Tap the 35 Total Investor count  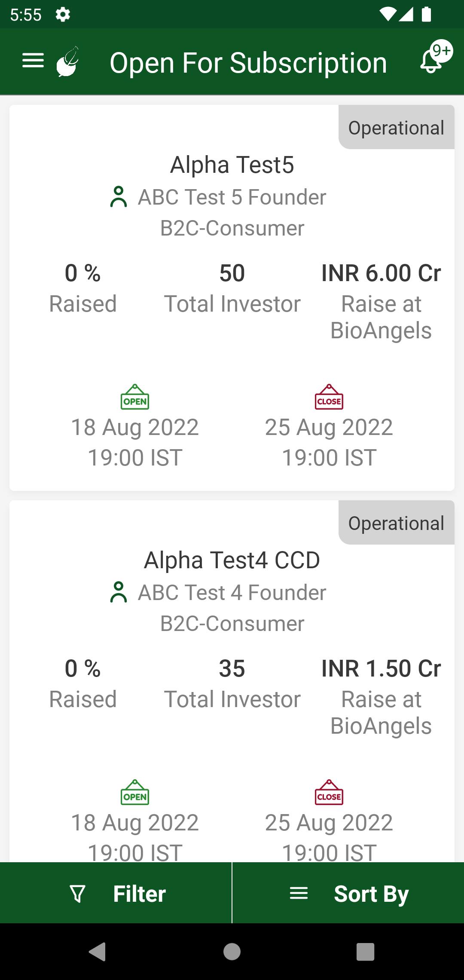coord(232,669)
